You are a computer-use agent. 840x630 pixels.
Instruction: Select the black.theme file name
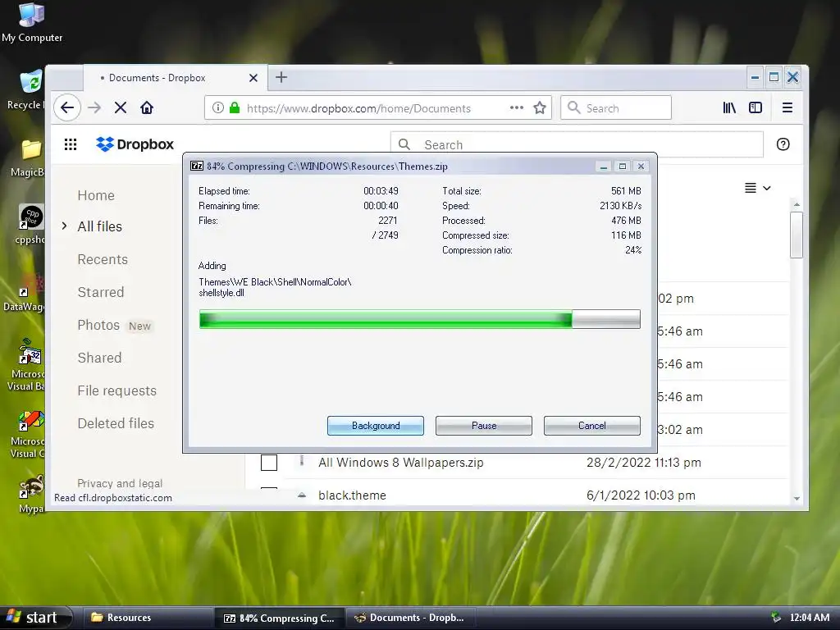click(352, 495)
